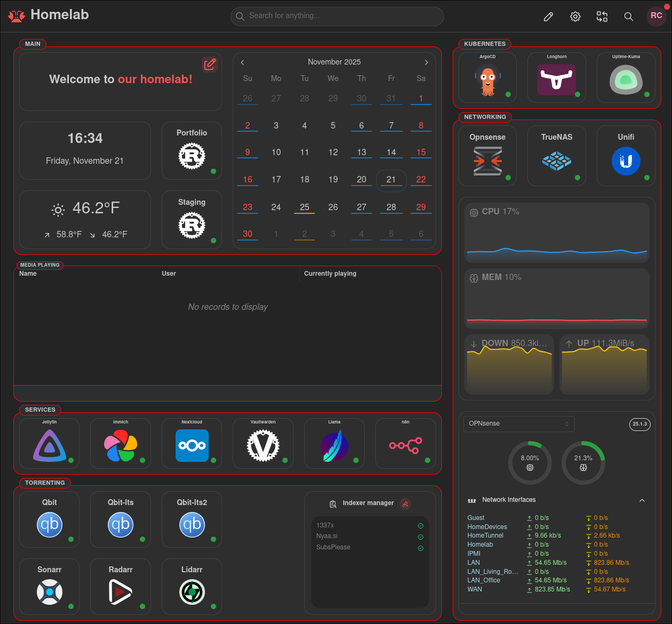Image resolution: width=672 pixels, height=624 pixels.
Task: Open the Vaultwarden tile
Action: coord(263,444)
